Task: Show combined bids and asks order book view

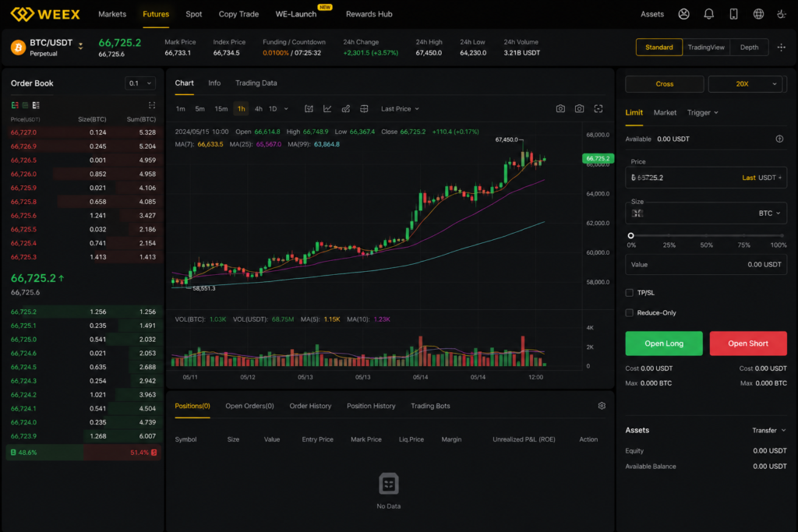Action: pos(15,105)
